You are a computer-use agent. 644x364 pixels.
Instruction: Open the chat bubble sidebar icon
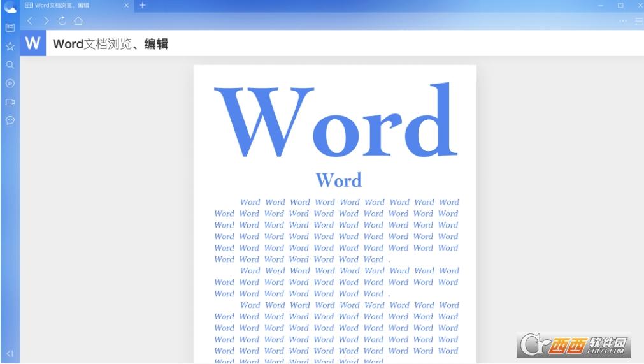(10, 120)
